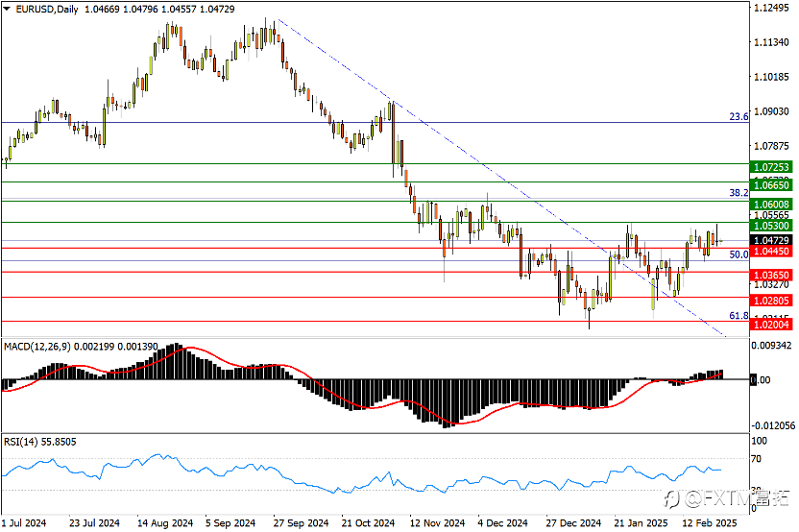Select the red 1.04450 support level tag
This screenshot has width=799, height=532.
pos(771,252)
